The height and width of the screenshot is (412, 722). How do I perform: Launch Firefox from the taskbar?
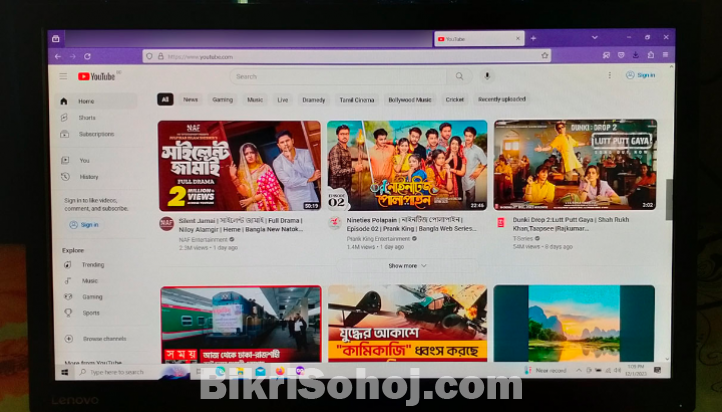[x=280, y=371]
